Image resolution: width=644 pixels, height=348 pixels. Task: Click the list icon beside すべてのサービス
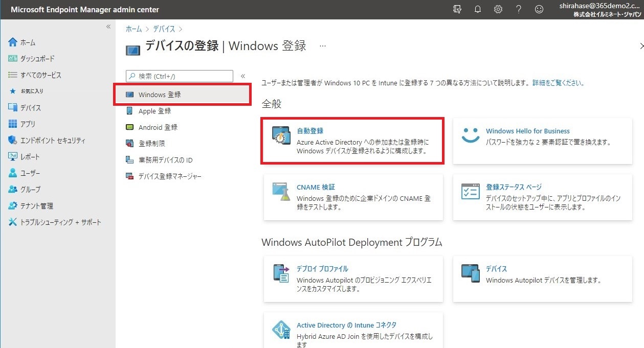click(13, 75)
